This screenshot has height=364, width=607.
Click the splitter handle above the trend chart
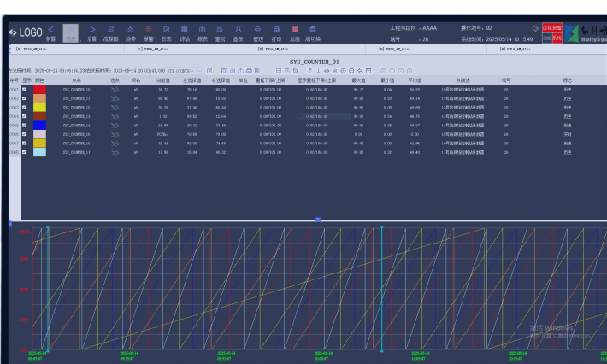point(318,220)
